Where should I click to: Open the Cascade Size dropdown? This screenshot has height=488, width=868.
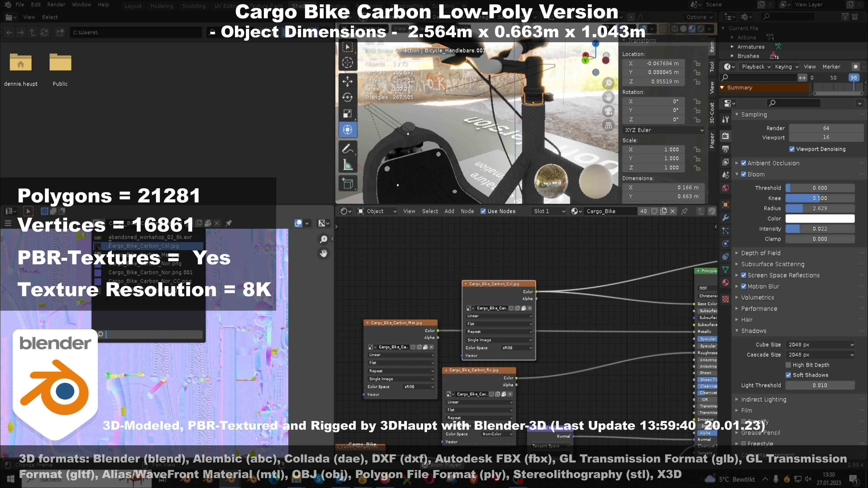point(820,355)
